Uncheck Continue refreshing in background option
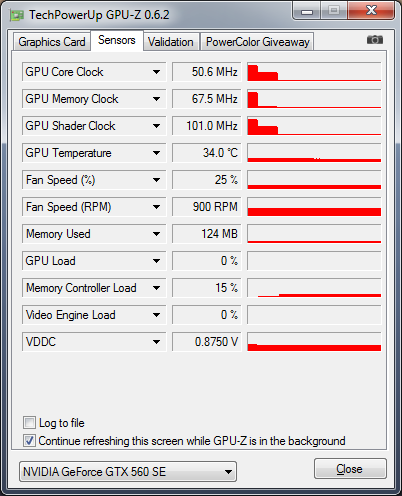The width and height of the screenshot is (402, 496). (29, 441)
